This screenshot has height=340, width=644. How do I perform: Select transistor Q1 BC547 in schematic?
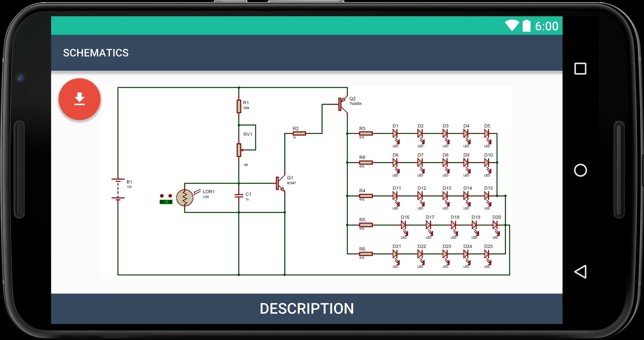coord(281,183)
